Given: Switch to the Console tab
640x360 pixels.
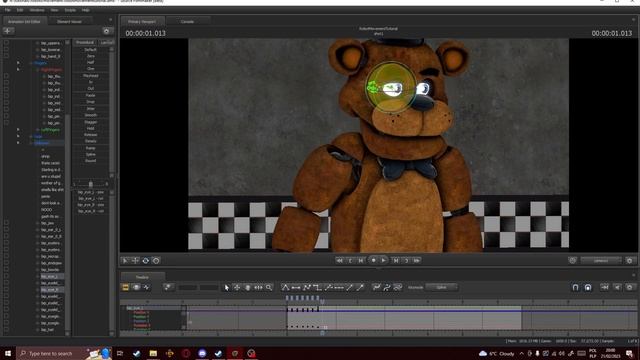Looking at the screenshot, I should [x=187, y=21].
